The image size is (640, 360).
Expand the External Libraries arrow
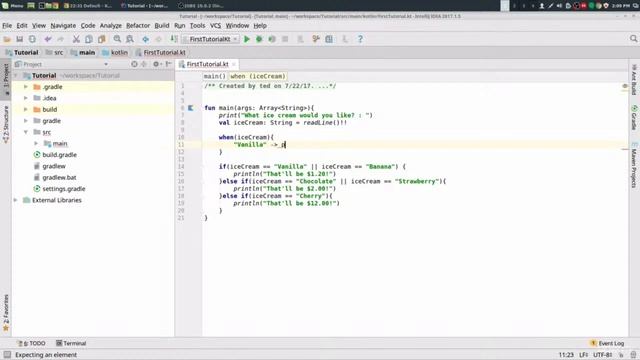[16, 200]
